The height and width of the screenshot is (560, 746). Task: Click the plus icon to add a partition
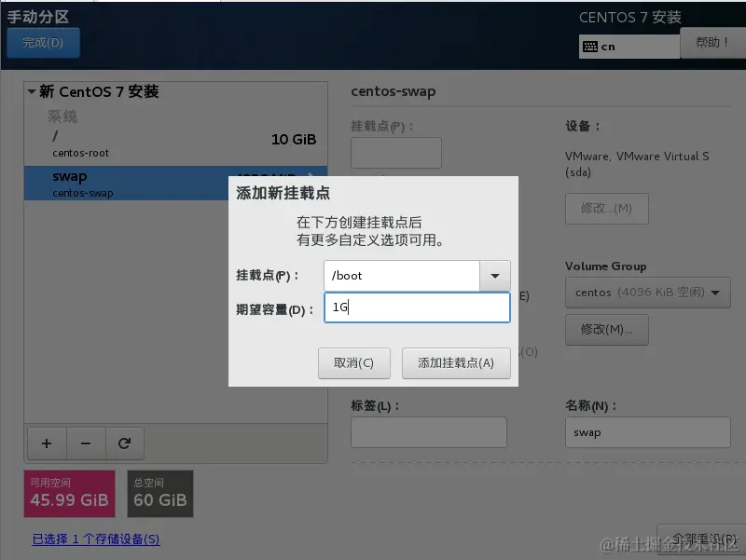46,444
